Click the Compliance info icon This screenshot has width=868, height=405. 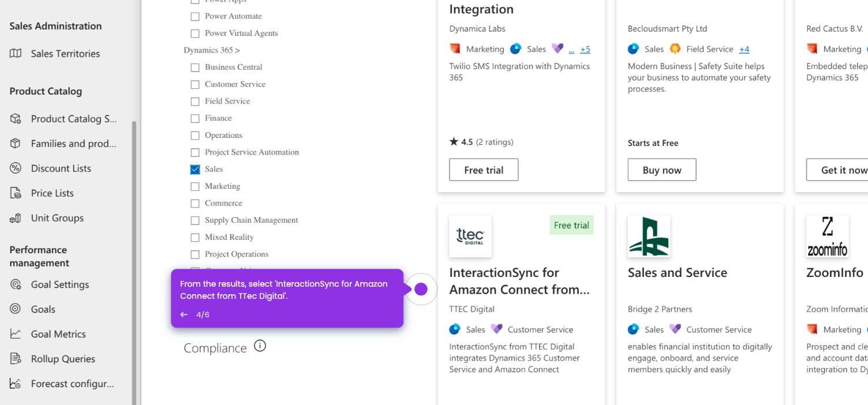tap(260, 346)
